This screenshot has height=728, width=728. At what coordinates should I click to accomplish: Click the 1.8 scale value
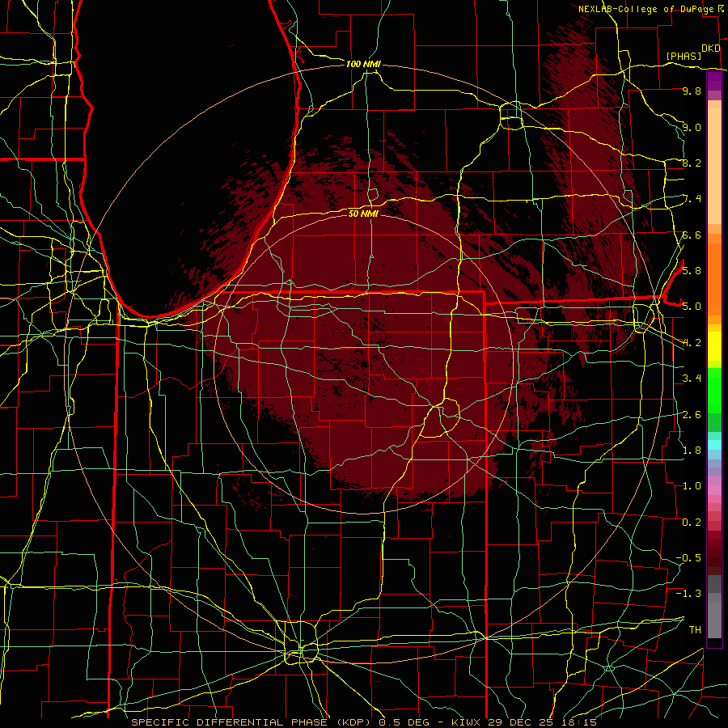click(x=692, y=451)
